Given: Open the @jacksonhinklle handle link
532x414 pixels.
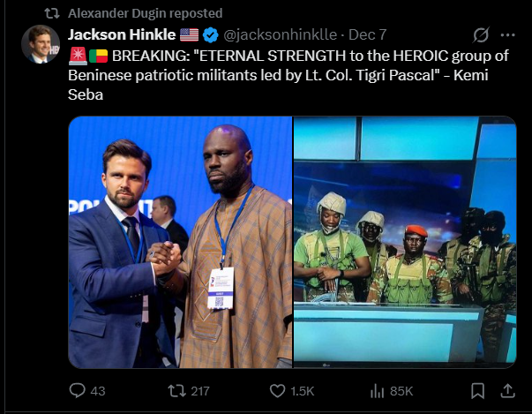Looking at the screenshot, I should pyautogui.click(x=280, y=36).
